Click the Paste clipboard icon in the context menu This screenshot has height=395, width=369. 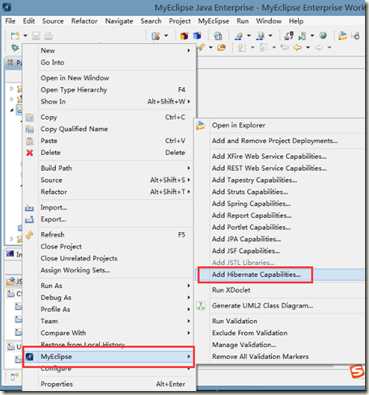(x=30, y=141)
